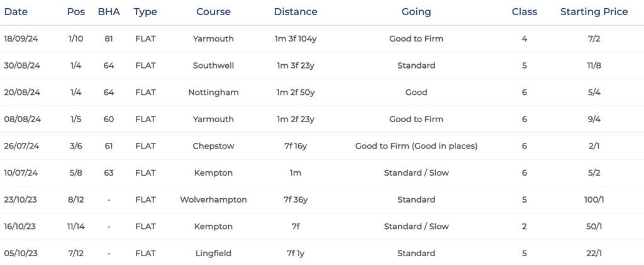Select the 16/10/23 date row
The width and height of the screenshot is (644, 265).
(322, 227)
